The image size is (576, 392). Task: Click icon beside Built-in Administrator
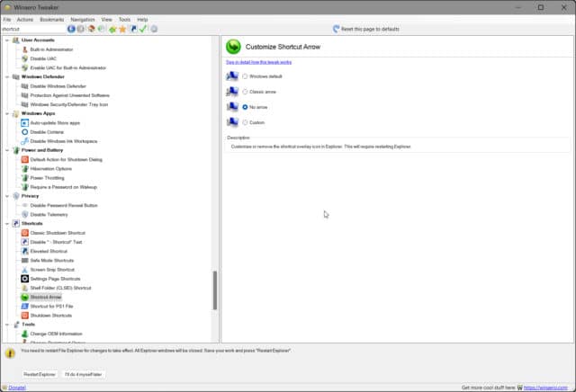24,49
